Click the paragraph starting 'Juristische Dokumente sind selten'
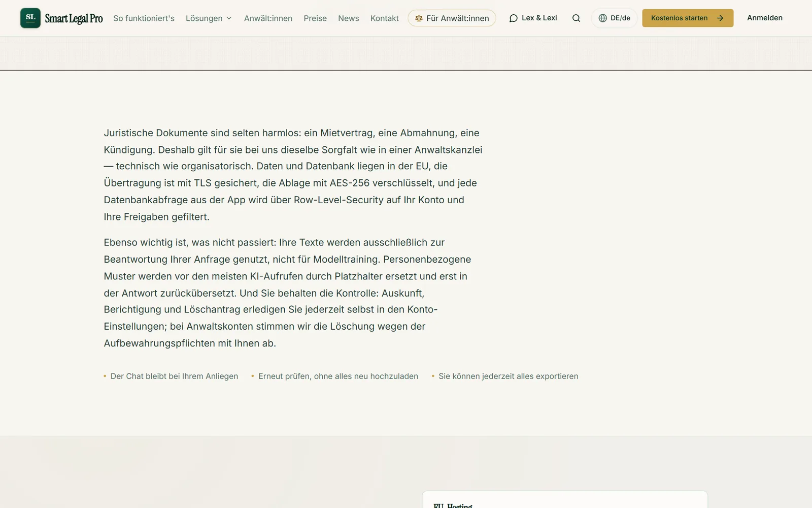The image size is (812, 508). (x=293, y=175)
